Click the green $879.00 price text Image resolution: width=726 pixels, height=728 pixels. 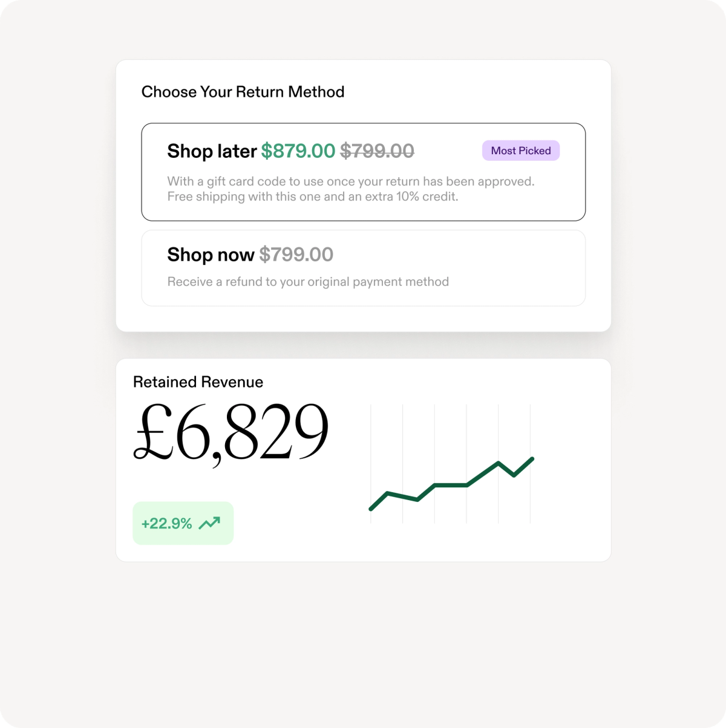[x=298, y=151]
